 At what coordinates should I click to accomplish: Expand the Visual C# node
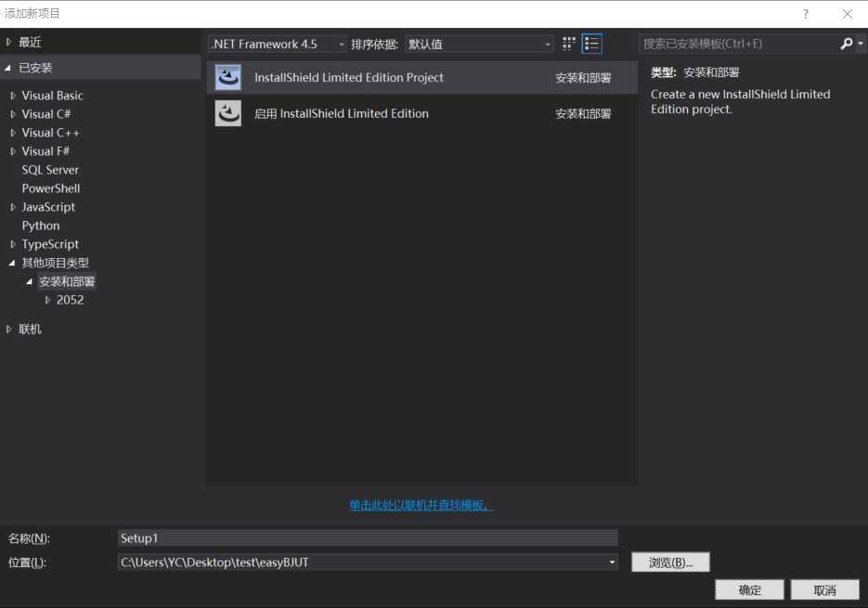[13, 114]
